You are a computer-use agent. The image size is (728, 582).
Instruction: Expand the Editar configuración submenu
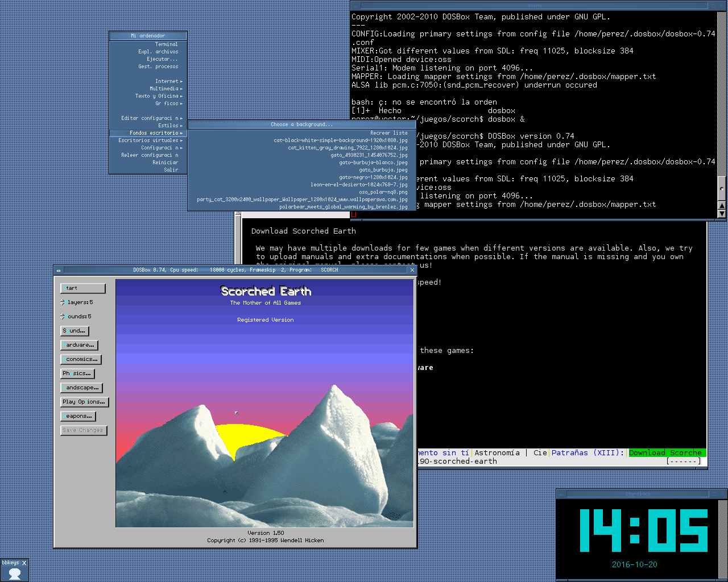pyautogui.click(x=148, y=118)
